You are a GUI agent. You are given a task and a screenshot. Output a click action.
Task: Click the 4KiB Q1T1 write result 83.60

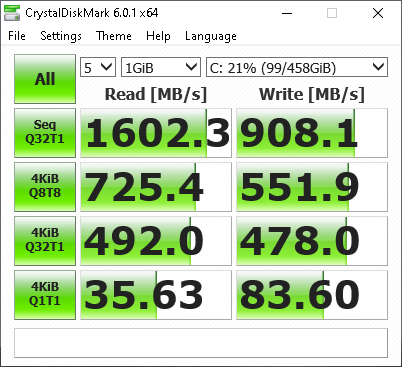312,295
